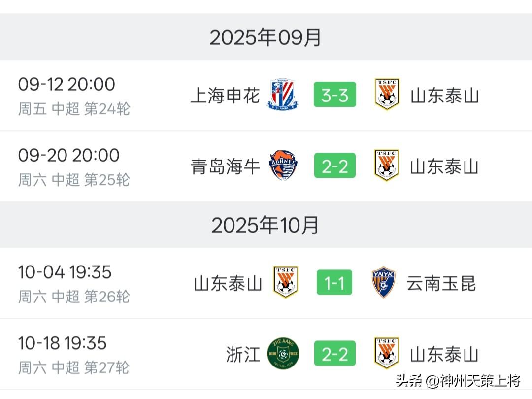Open team page for 云南玉昆
The width and height of the screenshot is (532, 399).
click(441, 283)
